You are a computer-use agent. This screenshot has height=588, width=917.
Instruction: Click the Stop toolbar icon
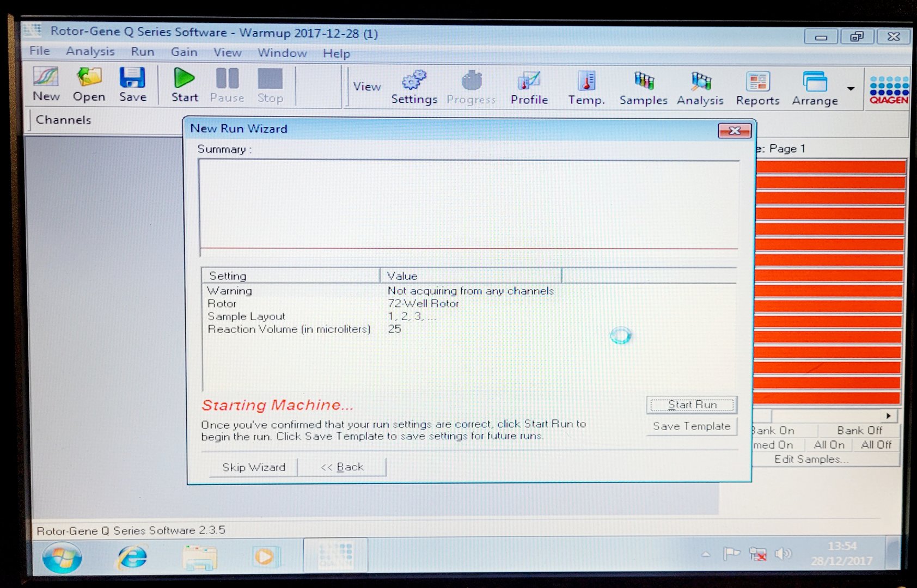pyautogui.click(x=270, y=85)
